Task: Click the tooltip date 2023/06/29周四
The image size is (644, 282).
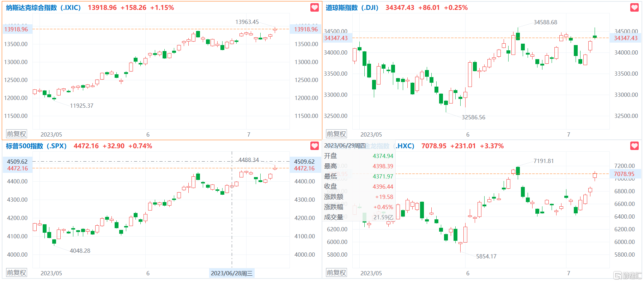Action: [x=345, y=146]
